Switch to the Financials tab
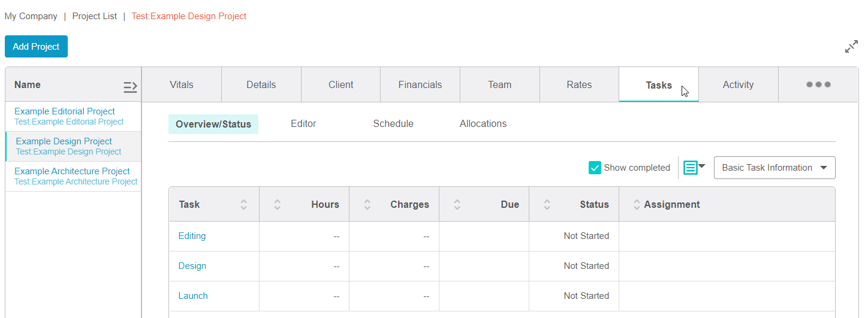 [420, 84]
